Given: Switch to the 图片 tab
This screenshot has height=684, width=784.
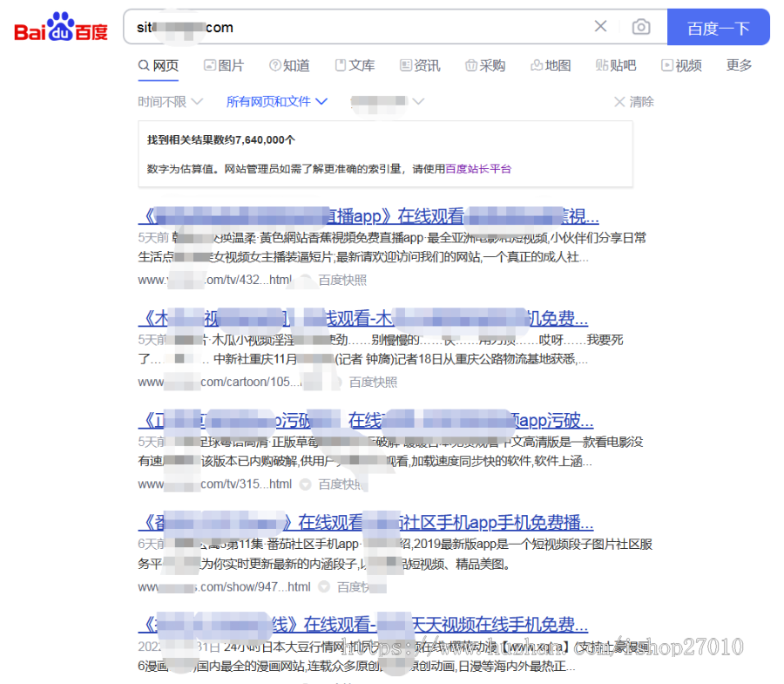Looking at the screenshot, I should (224, 65).
